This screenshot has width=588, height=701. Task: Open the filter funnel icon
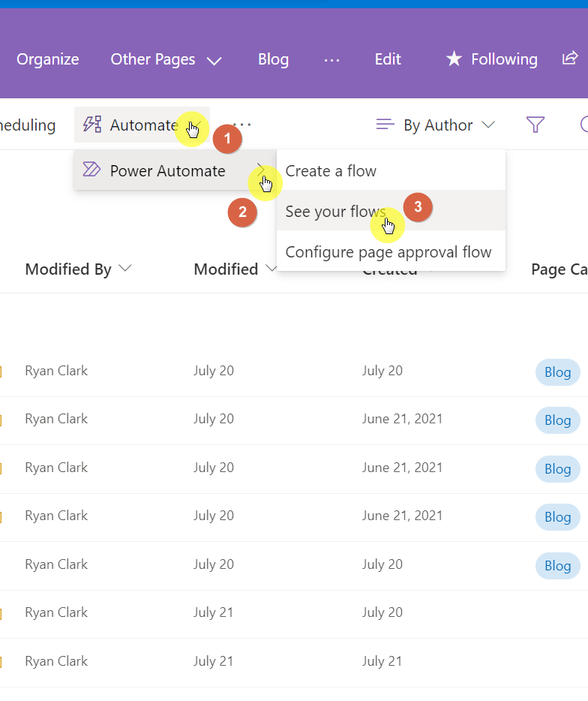[x=535, y=125]
